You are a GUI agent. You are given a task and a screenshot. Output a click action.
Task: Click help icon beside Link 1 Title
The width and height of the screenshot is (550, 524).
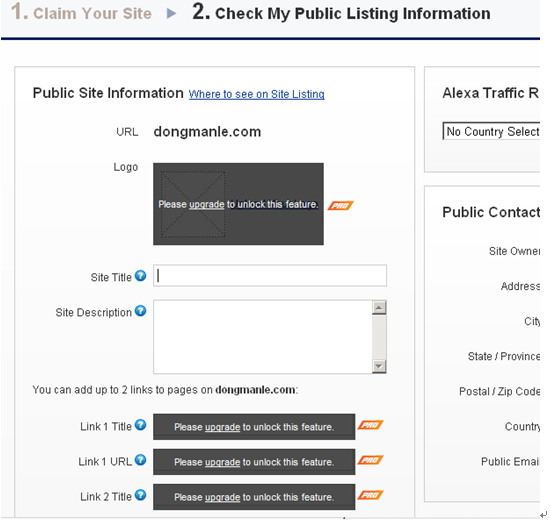(x=140, y=425)
